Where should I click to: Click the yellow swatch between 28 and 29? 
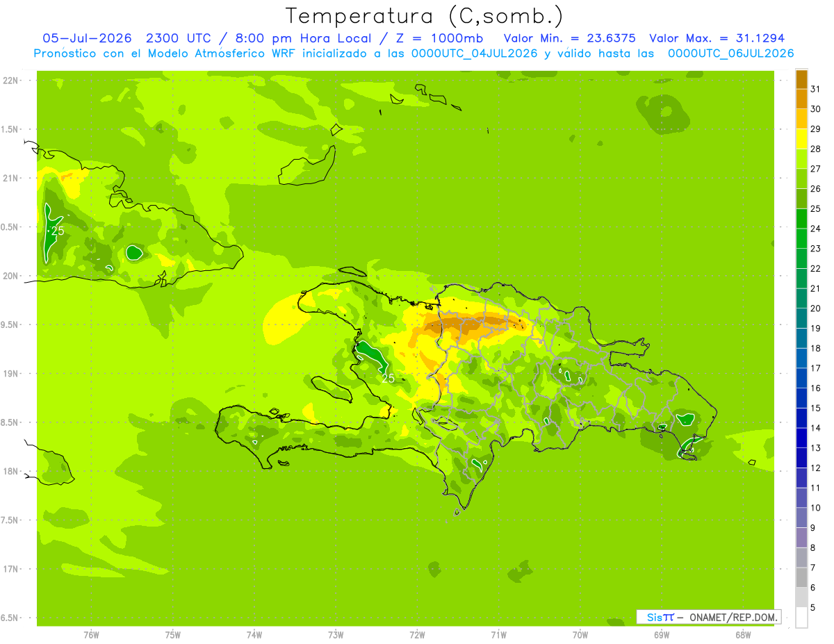click(x=801, y=139)
